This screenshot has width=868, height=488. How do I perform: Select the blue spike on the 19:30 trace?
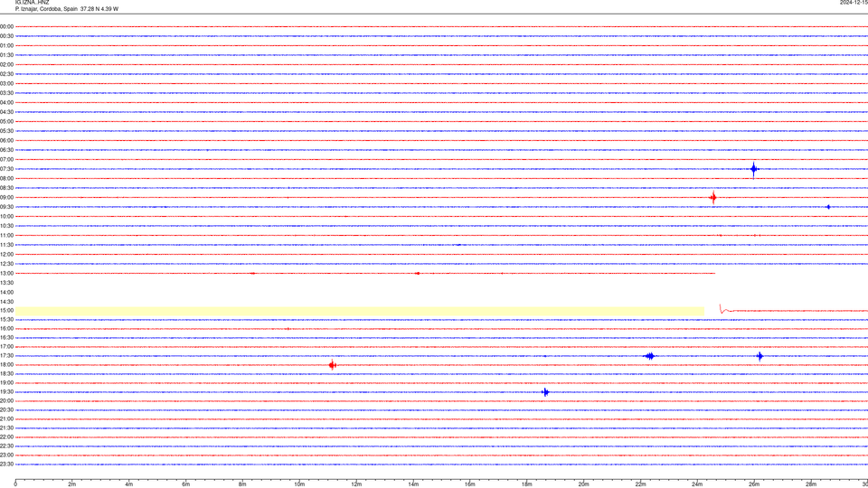(x=545, y=392)
